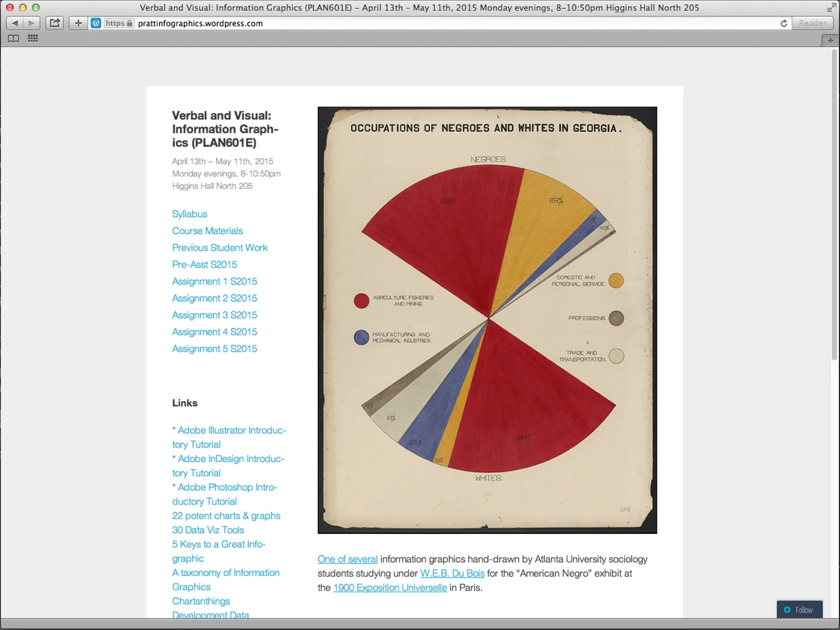840x630 pixels.
Task: Open 30 Data Viz Tools link
Action: (208, 530)
